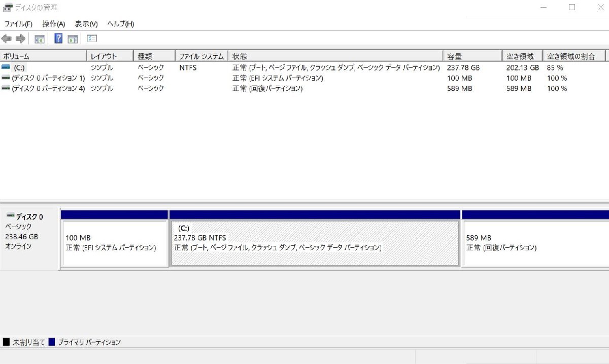Screen dimensions: 609x364
Task: Click the ディスク 0 パーティション 1 volume icon
Action: [6, 78]
